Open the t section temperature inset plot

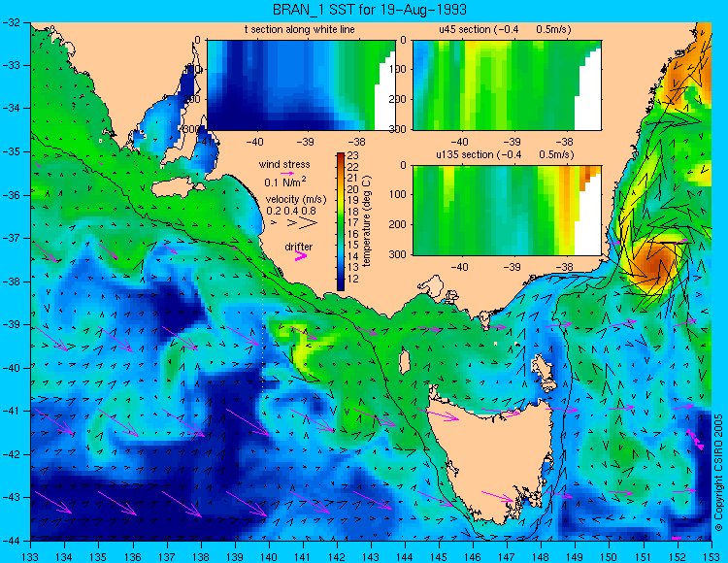(x=301, y=85)
